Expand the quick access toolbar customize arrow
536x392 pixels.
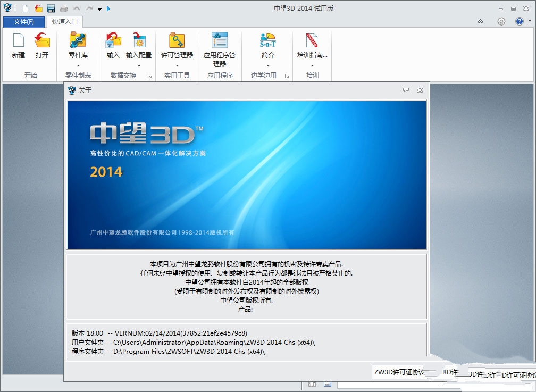(100, 9)
